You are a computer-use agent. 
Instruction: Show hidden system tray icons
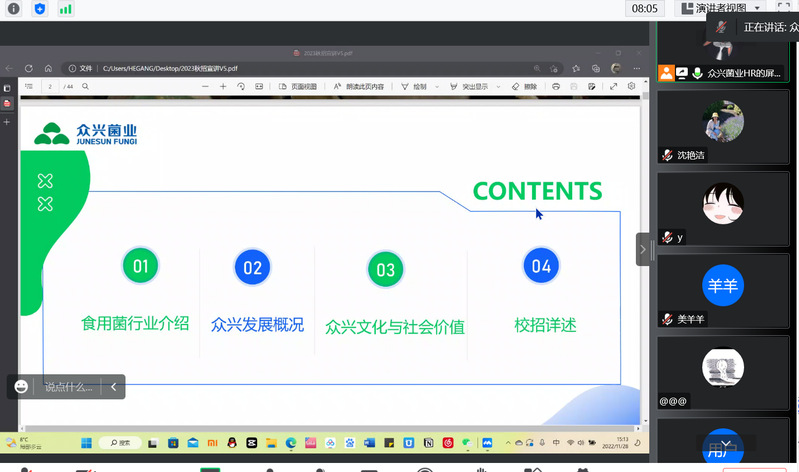click(x=508, y=443)
